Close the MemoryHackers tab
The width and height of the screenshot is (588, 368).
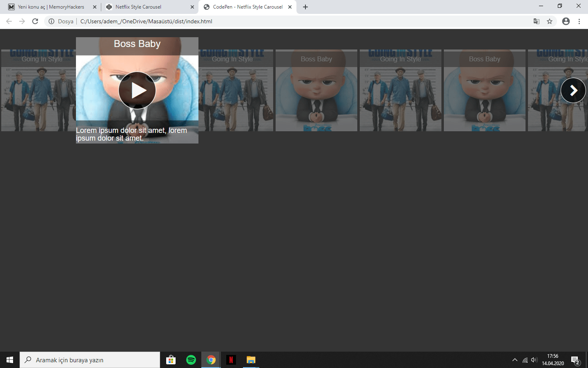pos(95,7)
